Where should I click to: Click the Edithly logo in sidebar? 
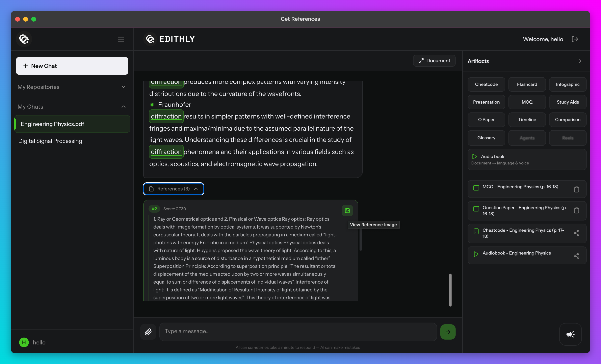(24, 39)
